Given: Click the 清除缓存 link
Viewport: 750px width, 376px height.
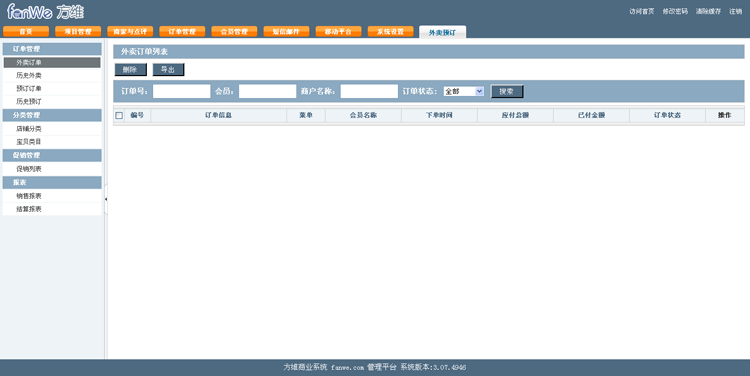Looking at the screenshot, I should [708, 11].
